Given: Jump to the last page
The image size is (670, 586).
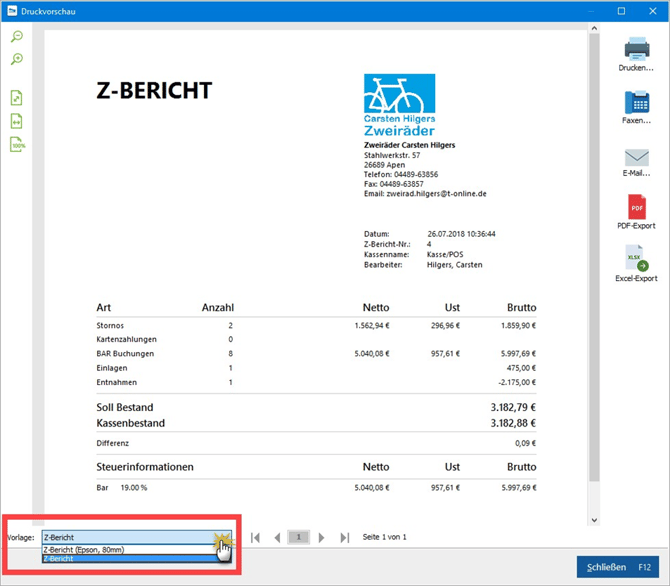Looking at the screenshot, I should point(344,538).
